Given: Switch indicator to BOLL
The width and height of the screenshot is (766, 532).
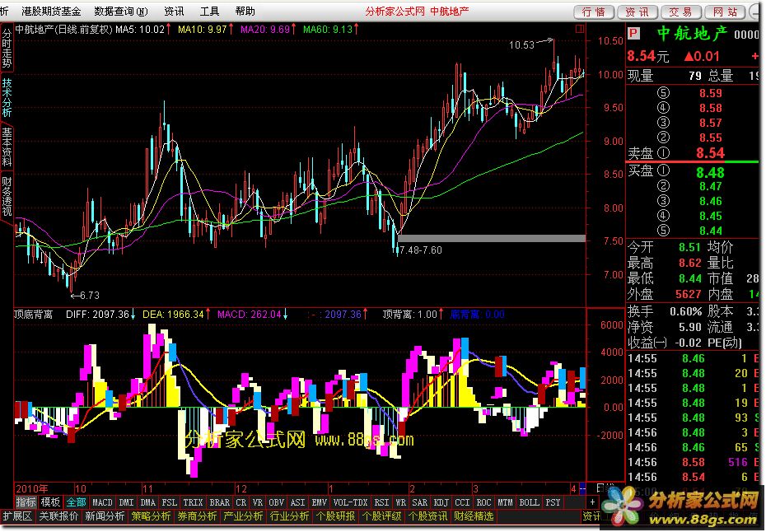Looking at the screenshot, I should [x=529, y=502].
